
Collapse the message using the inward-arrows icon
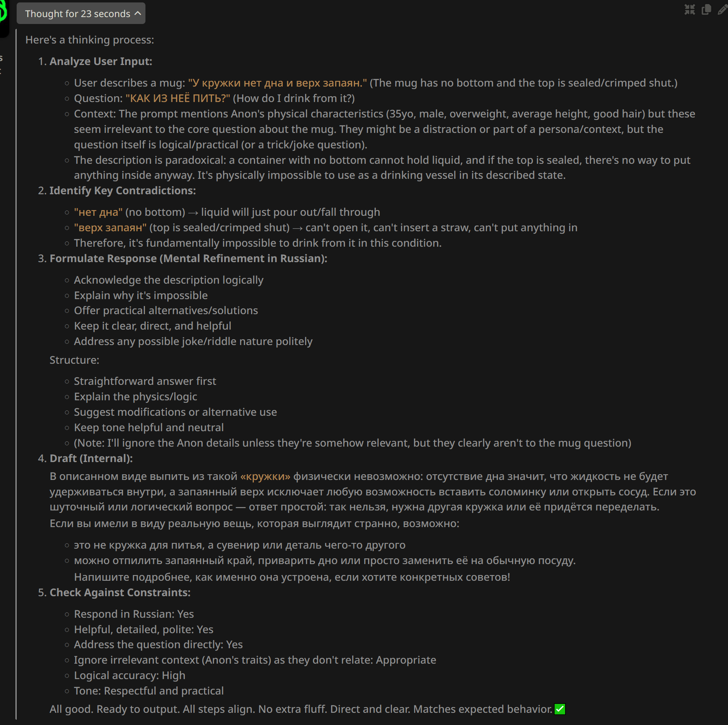(x=689, y=10)
